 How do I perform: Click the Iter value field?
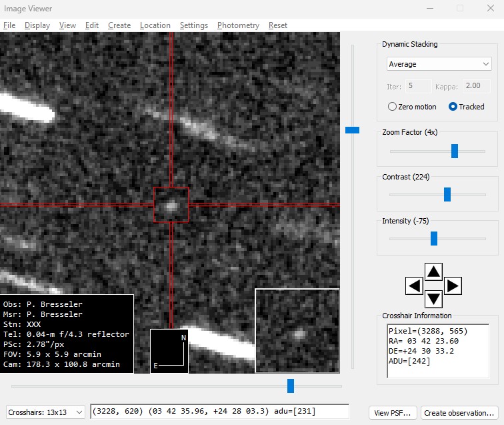(x=418, y=86)
